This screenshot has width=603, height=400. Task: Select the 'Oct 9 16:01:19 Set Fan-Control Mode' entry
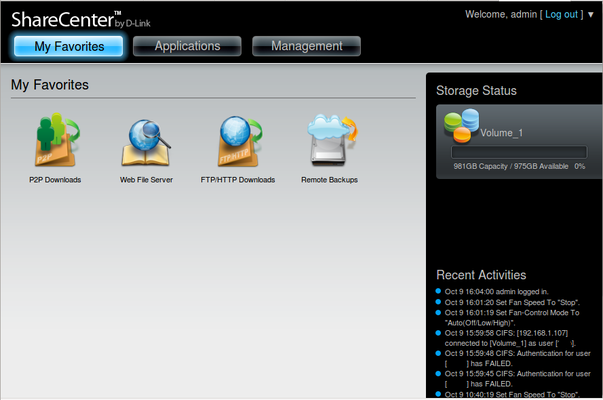[512, 318]
